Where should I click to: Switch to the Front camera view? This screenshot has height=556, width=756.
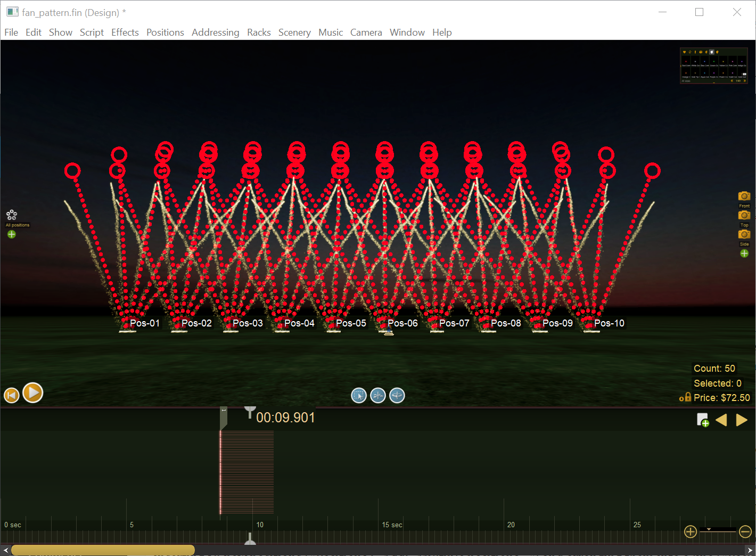(x=744, y=196)
